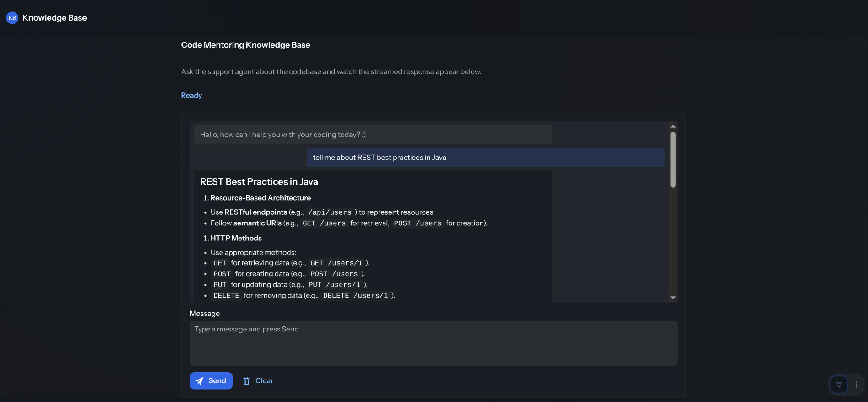Click the 'DELETE /users/1' code example
868x402 pixels.
(356, 296)
